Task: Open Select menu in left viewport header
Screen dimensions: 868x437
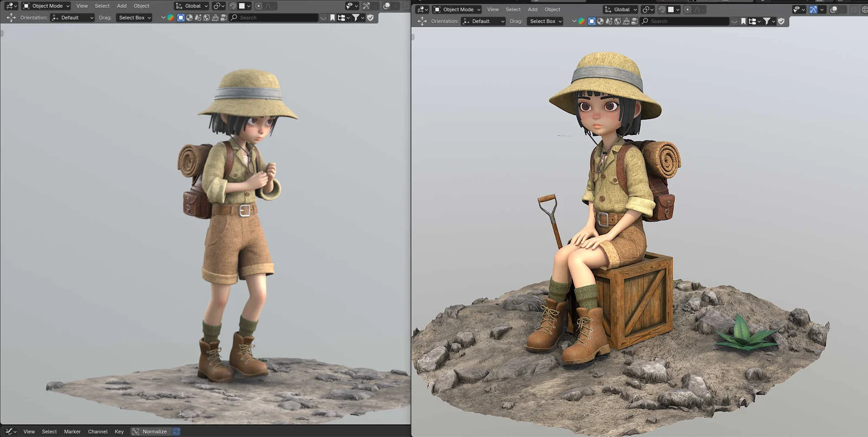Action: (x=102, y=6)
